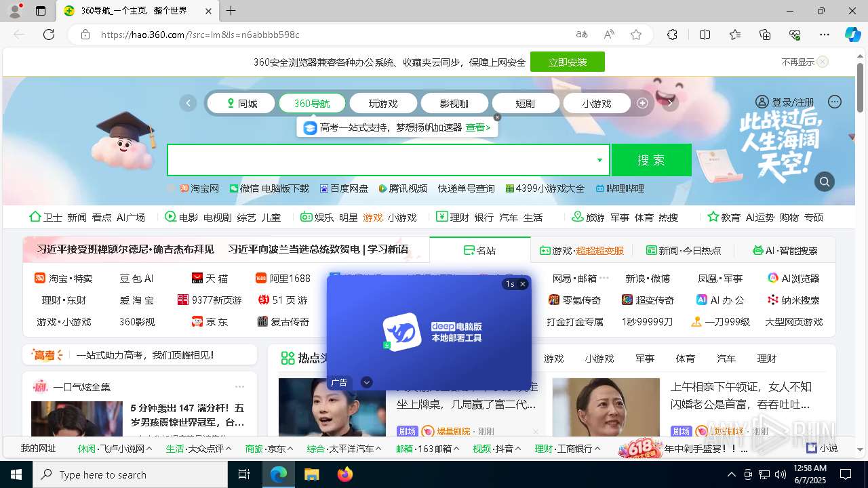Image resolution: width=868 pixels, height=488 pixels.
Task: Launch Firefox from the taskbar
Action: 345,474
